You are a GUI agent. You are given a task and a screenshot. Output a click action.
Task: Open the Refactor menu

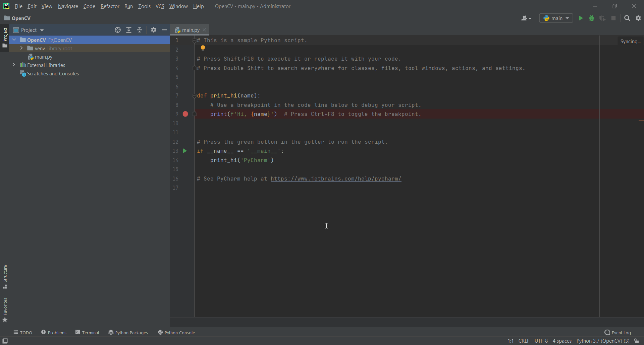pos(110,6)
